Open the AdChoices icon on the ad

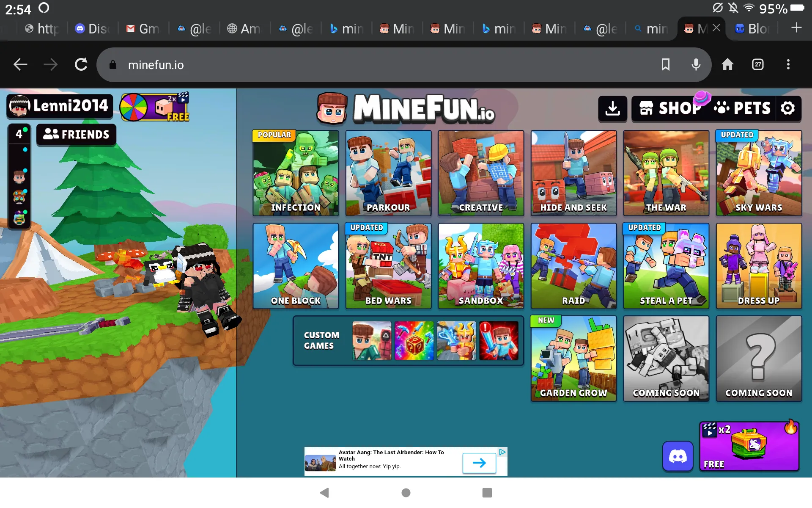[x=502, y=452]
